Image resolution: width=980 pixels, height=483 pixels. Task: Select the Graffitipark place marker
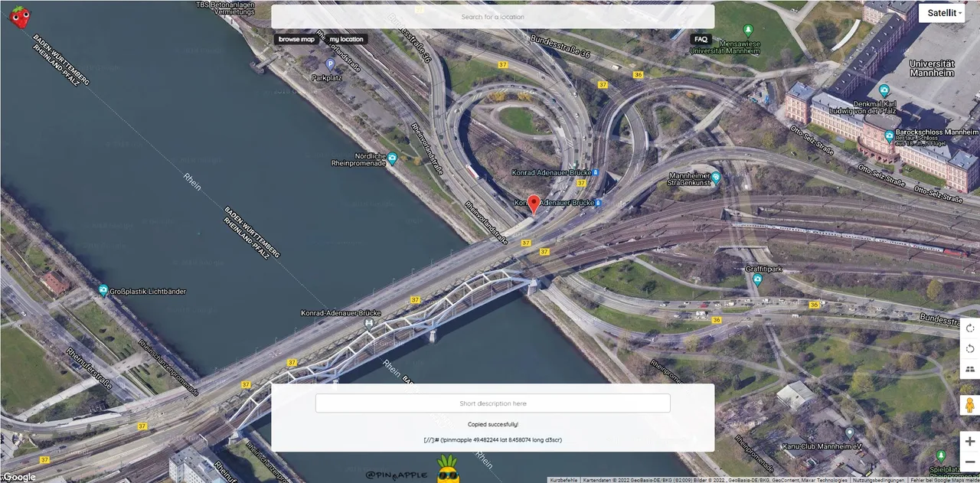[x=757, y=280]
